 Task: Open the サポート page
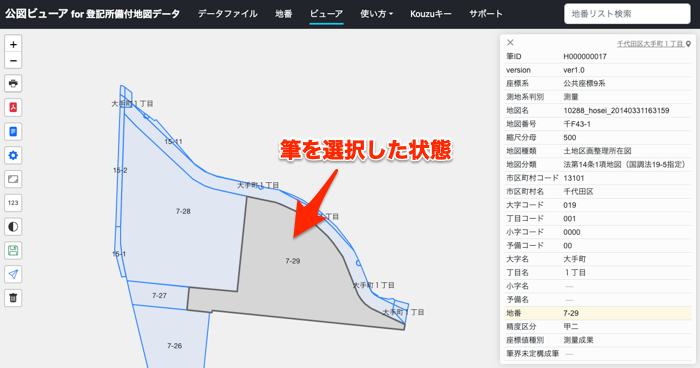click(486, 14)
